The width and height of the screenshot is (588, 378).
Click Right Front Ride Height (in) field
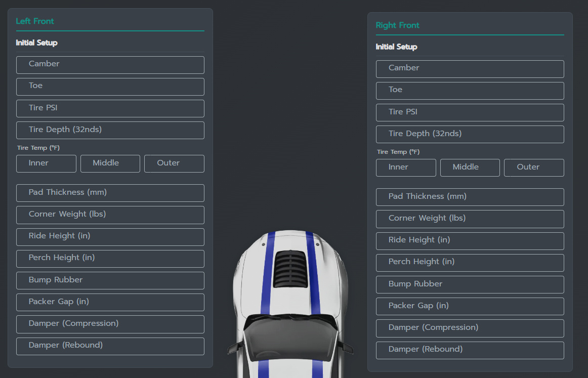tap(470, 240)
